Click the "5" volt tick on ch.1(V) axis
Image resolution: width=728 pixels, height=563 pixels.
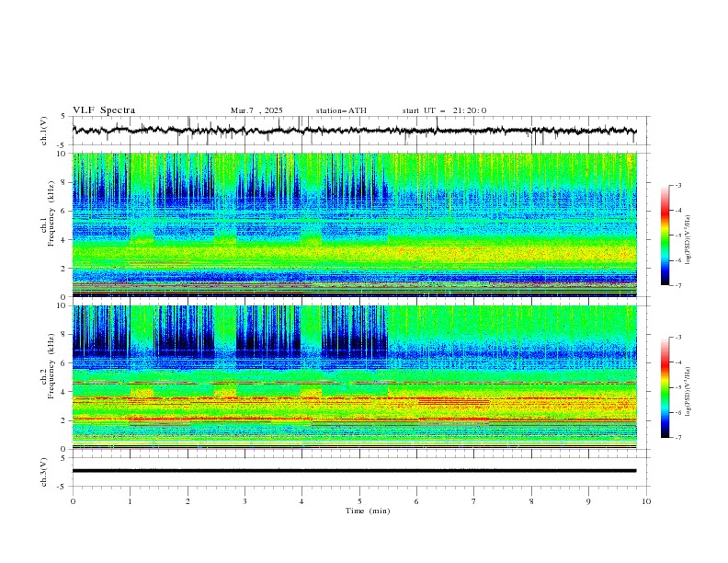click(x=63, y=117)
